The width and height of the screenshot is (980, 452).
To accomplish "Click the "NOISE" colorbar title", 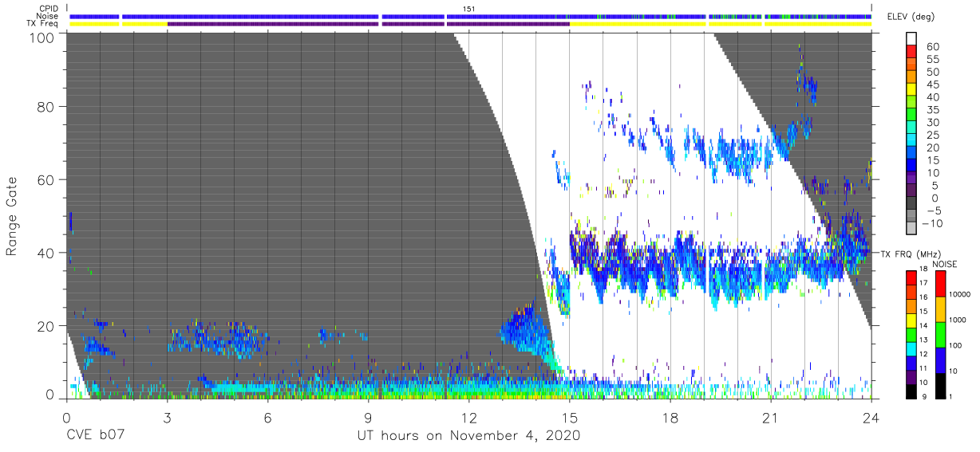I will pyautogui.click(x=945, y=264).
